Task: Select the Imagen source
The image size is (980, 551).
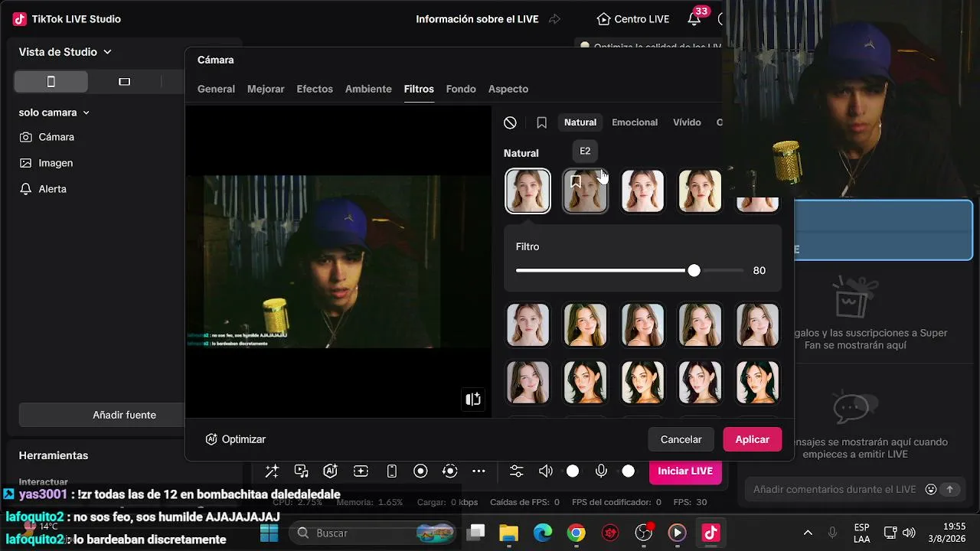Action: (46, 163)
